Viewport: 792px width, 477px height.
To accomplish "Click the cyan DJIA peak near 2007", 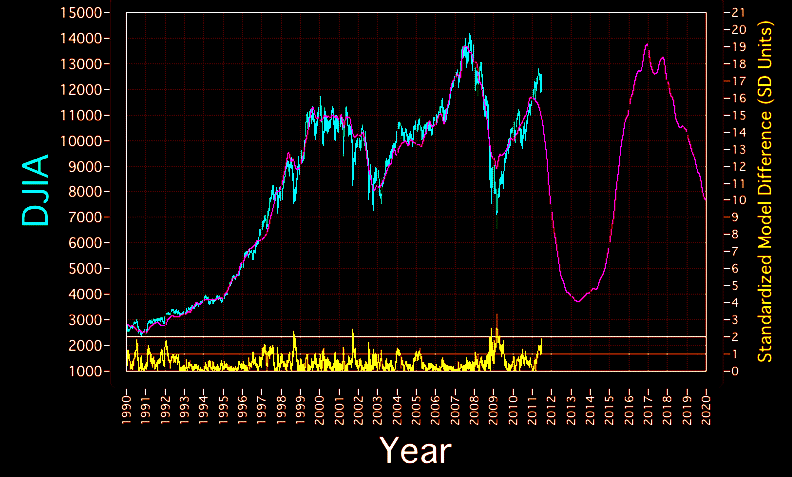I will pos(470,35).
